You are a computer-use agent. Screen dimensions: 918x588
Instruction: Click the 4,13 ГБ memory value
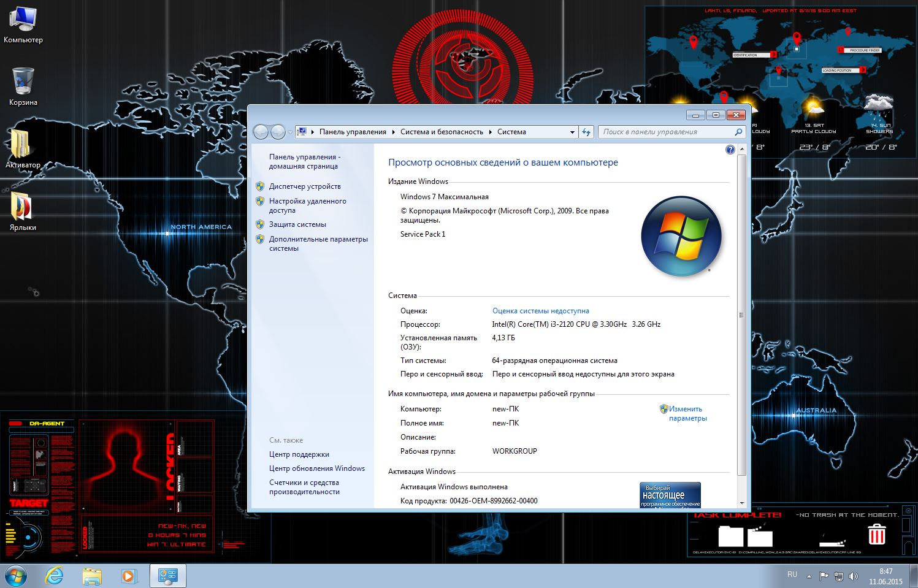click(503, 338)
